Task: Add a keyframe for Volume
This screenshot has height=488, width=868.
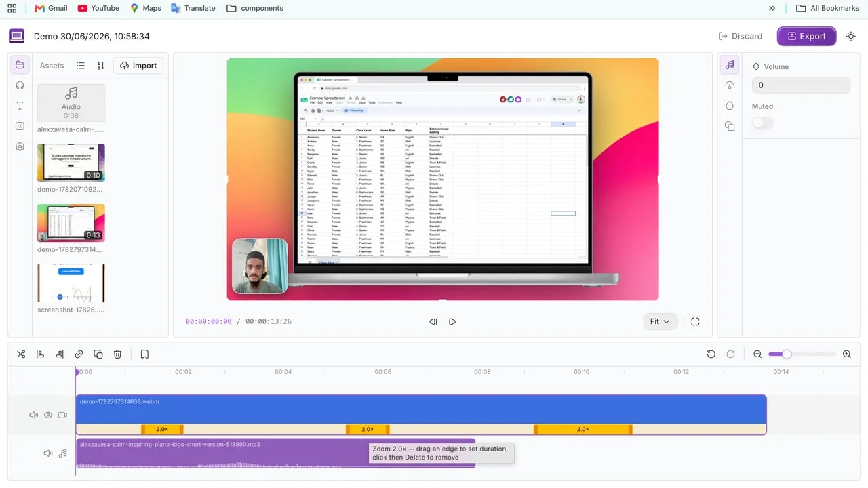Action: pyautogui.click(x=756, y=66)
